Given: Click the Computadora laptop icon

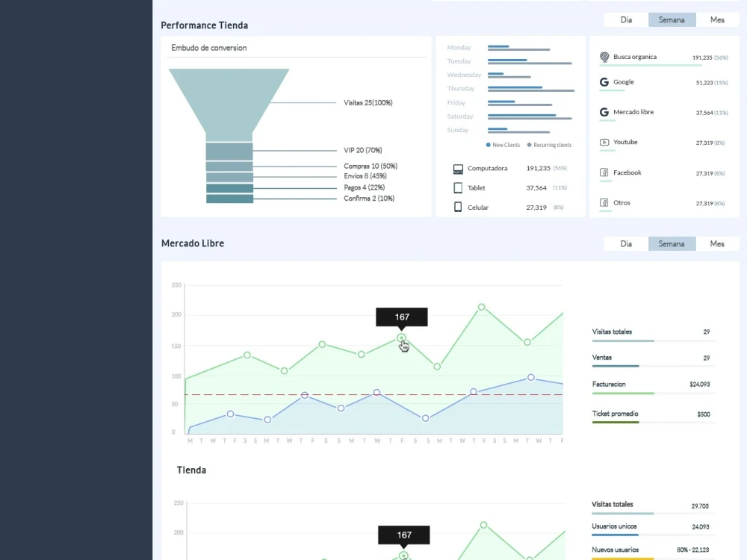Looking at the screenshot, I should coord(458,168).
